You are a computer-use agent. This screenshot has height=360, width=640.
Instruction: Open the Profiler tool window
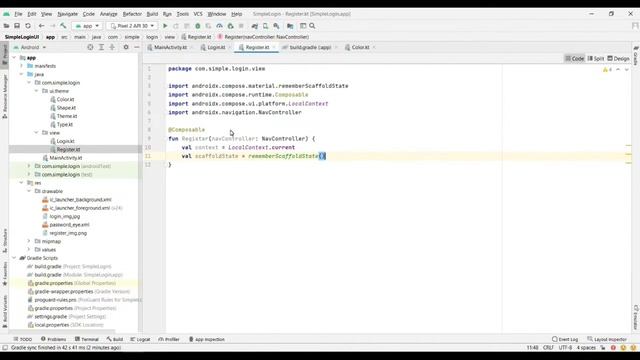[x=169, y=339]
